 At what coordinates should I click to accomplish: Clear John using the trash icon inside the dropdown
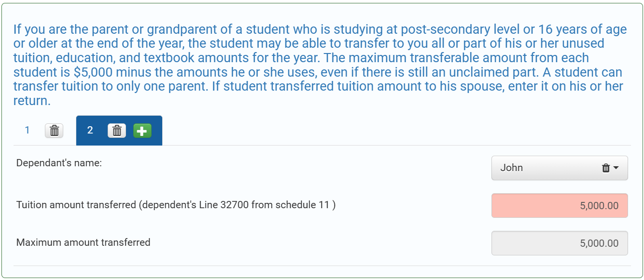(606, 168)
